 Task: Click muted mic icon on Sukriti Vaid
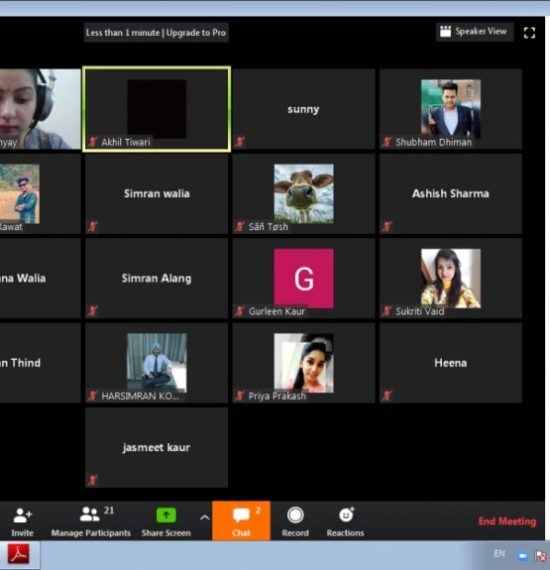(387, 311)
